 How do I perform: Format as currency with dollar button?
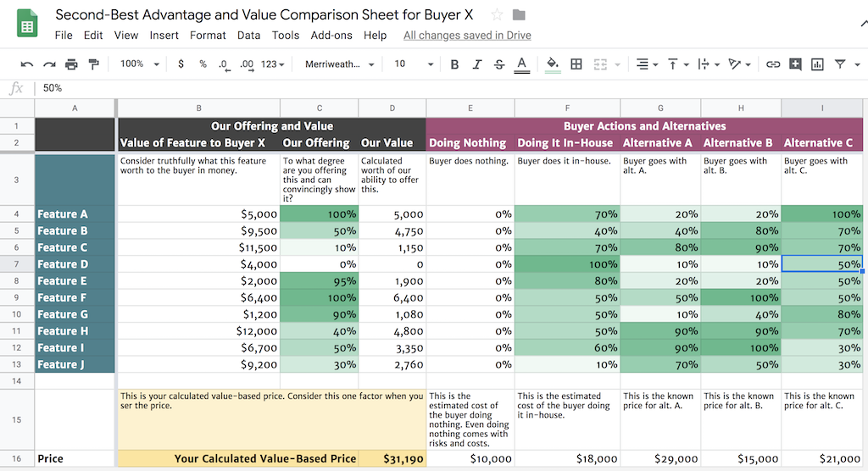coord(181,64)
